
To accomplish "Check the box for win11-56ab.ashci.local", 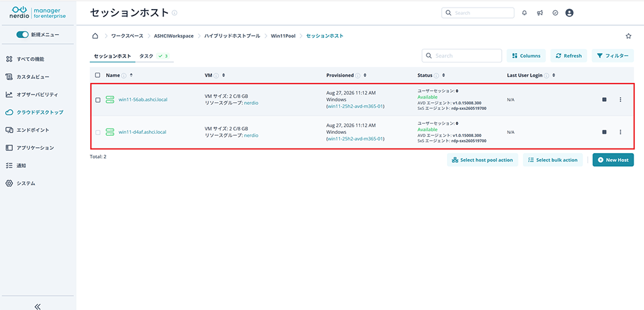I will click(x=98, y=100).
